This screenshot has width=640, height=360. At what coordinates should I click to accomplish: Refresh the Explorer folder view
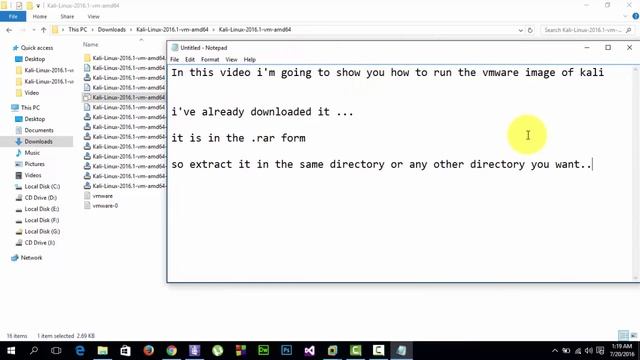(x=530, y=30)
